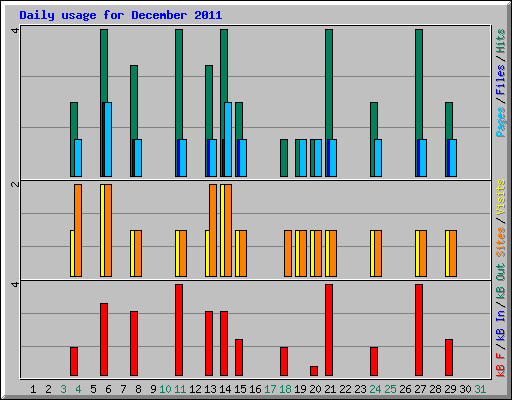Click day label "2" on the x-axis
This screenshot has height=400, width=512.
click(x=48, y=389)
